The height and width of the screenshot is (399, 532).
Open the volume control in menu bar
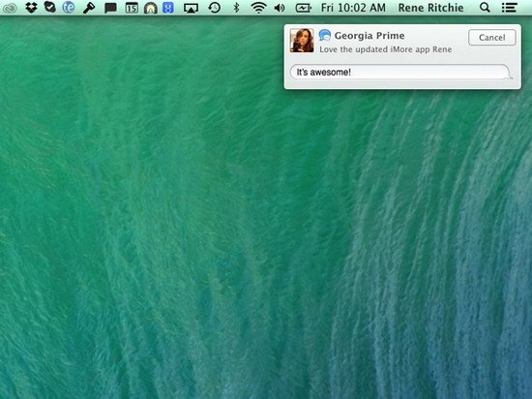pos(280,8)
